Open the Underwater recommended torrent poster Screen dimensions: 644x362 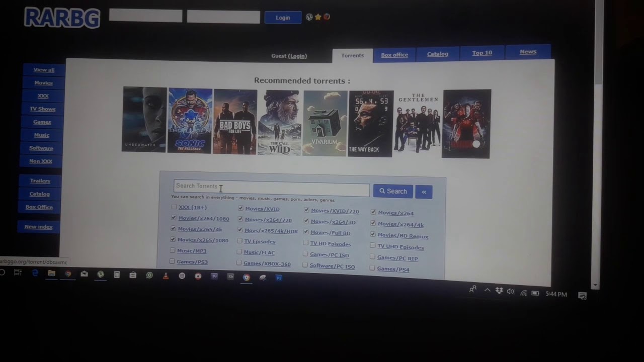(144, 119)
